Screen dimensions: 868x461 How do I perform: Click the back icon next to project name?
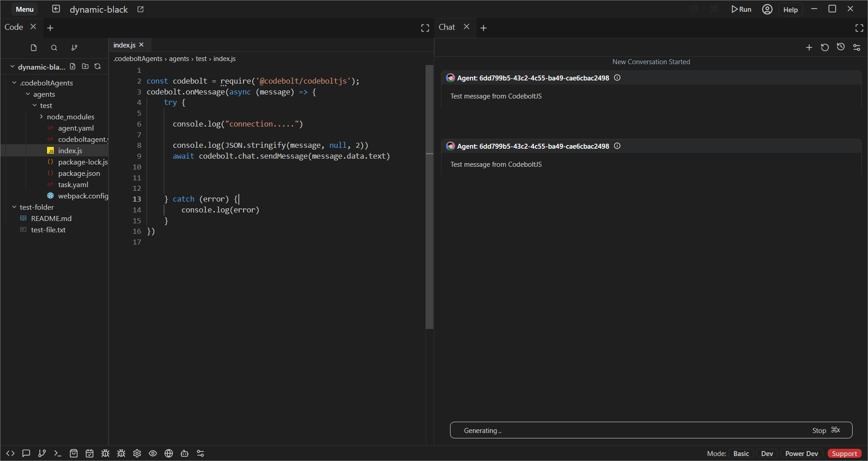(x=56, y=9)
